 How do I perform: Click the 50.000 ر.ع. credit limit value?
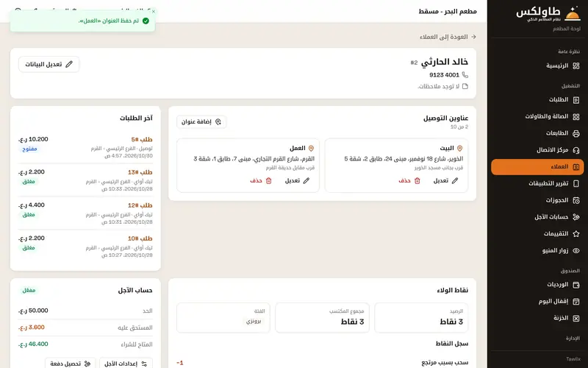33,311
